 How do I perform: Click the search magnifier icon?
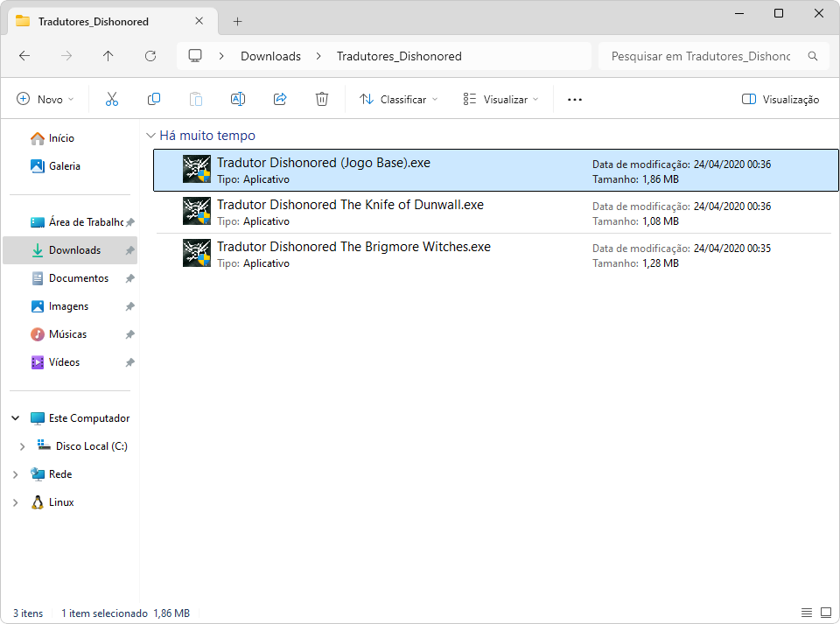[813, 56]
